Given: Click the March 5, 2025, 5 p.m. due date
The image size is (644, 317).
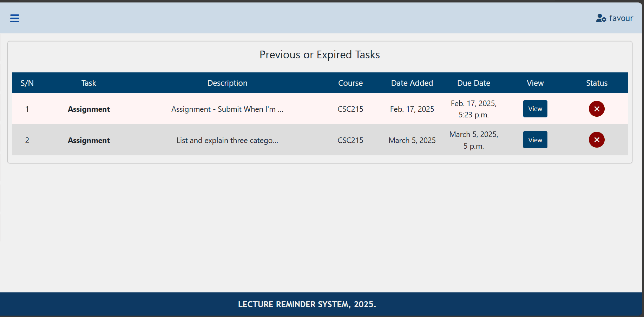Looking at the screenshot, I should click(x=473, y=140).
